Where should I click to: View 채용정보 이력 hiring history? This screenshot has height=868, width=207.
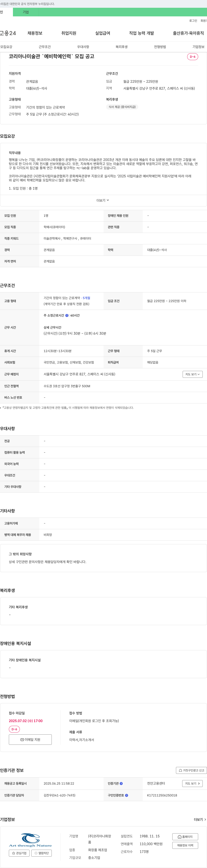coord(185,845)
